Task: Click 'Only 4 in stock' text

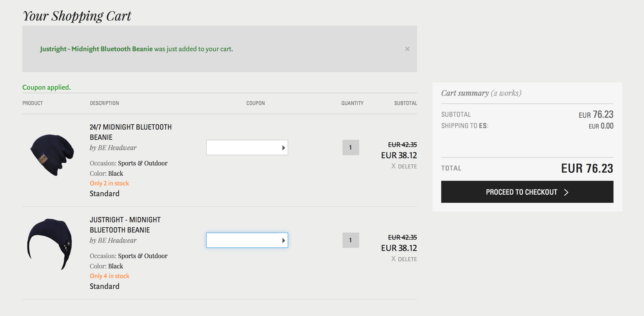Action: tap(109, 276)
